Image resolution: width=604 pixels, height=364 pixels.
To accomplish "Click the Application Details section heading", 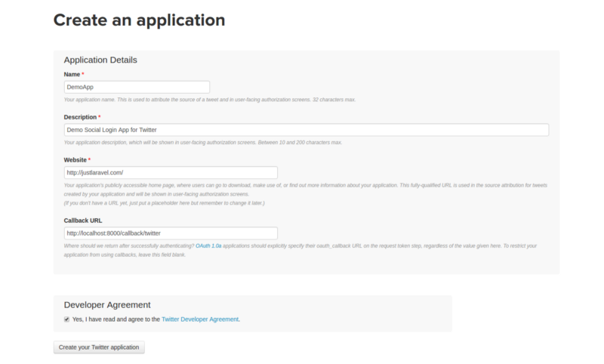I will tap(100, 60).
